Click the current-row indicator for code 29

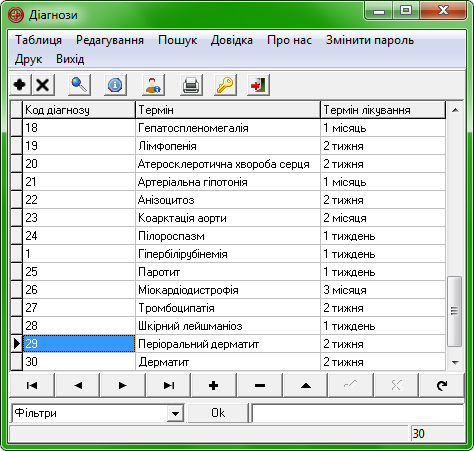click(16, 344)
